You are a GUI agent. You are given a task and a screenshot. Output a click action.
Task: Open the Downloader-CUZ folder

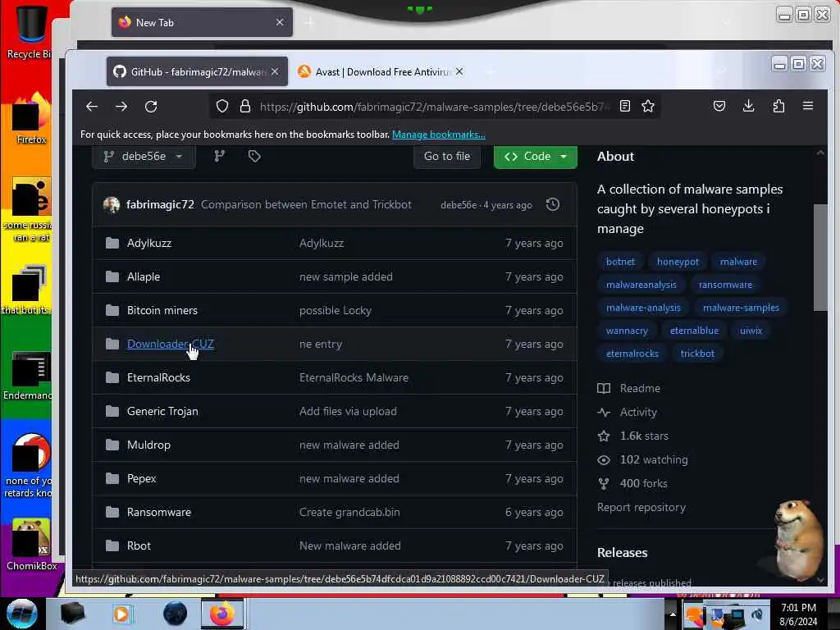(171, 344)
